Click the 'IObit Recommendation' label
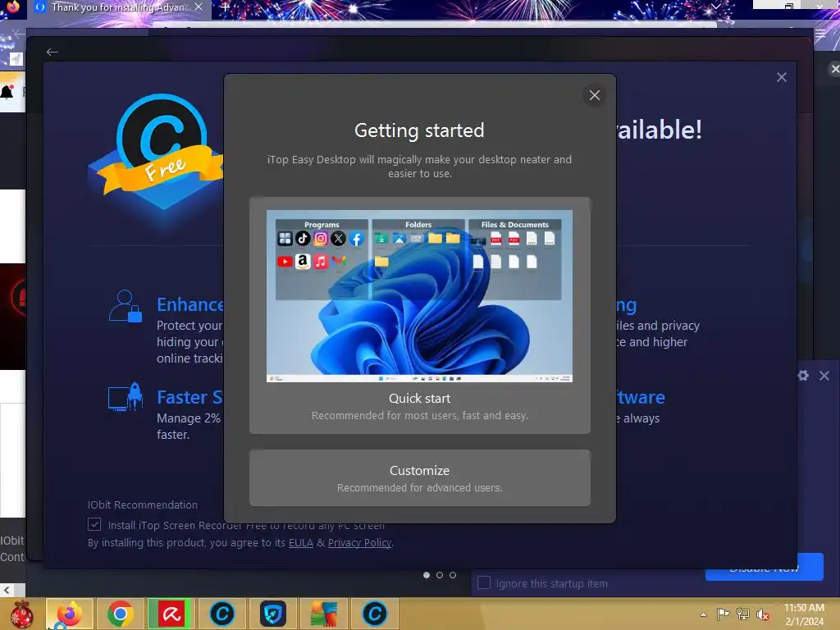Screen dimensions: 840x630 coord(143,504)
